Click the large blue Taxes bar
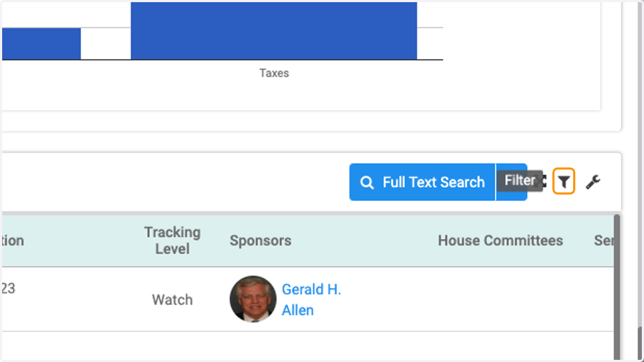The height and width of the screenshot is (362, 644). (274, 31)
